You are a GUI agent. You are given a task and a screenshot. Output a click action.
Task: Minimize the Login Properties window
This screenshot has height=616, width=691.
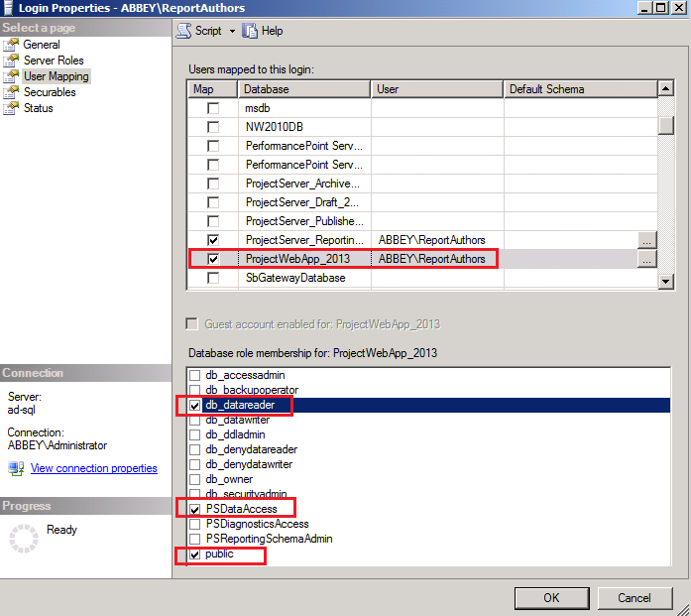[x=645, y=8]
